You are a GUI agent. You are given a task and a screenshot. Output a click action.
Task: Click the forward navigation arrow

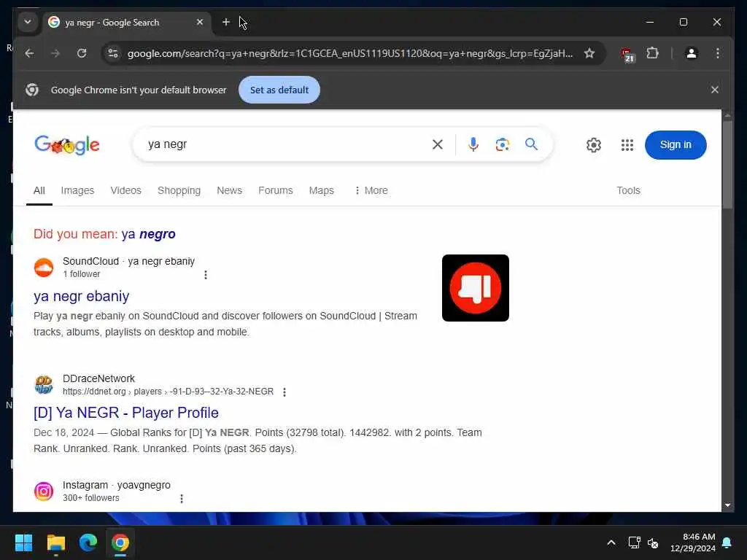click(55, 53)
